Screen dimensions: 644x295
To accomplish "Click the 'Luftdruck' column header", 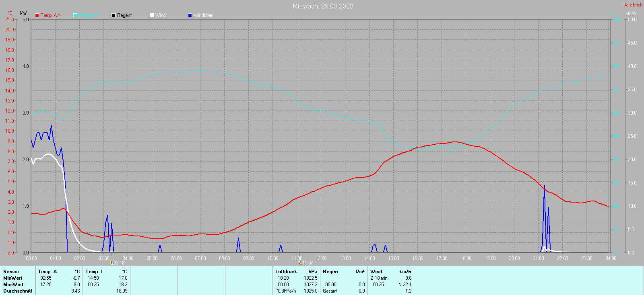I will point(286,272).
